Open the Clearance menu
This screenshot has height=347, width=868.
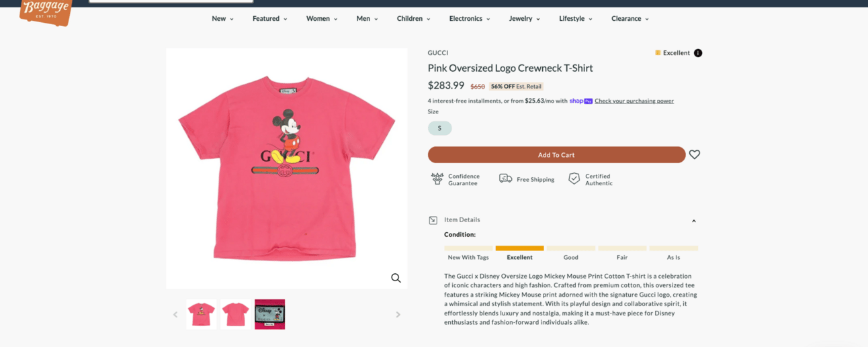630,19
